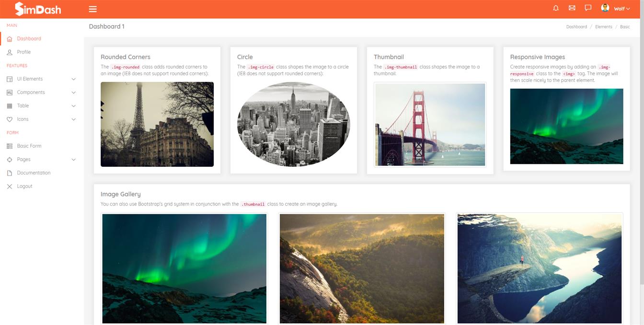Click the Eiffel Tower rounded image

pyautogui.click(x=157, y=124)
